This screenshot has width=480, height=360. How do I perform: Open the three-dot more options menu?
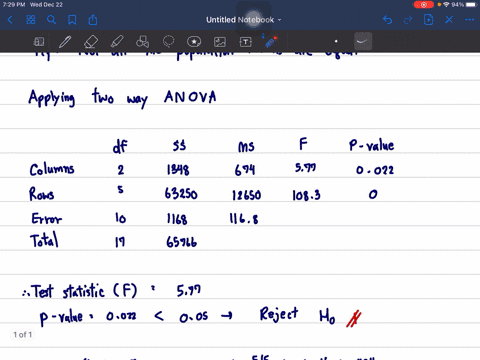point(470,20)
